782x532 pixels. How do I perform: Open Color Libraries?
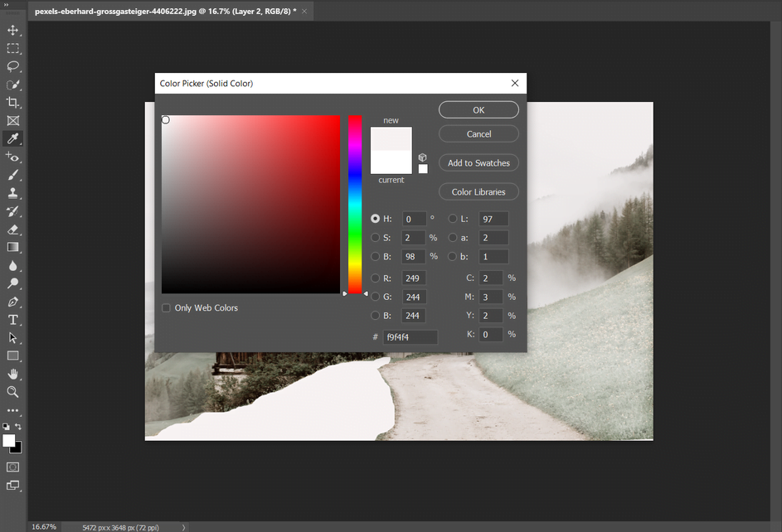pos(478,191)
